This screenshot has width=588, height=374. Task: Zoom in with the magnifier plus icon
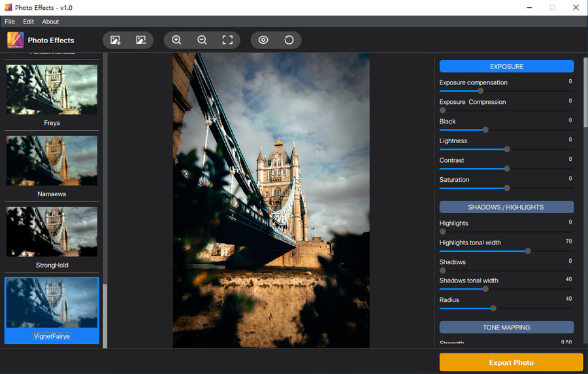coord(176,40)
